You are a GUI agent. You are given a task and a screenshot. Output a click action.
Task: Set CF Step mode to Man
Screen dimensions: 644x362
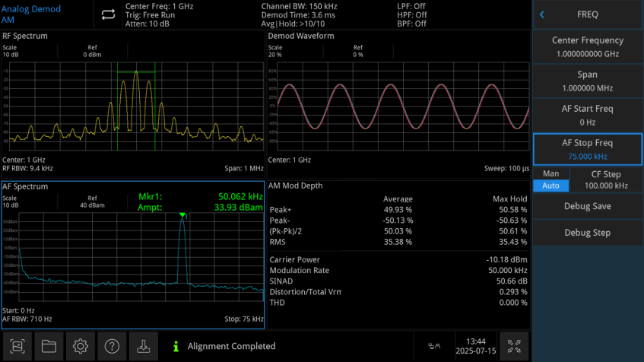click(x=550, y=174)
